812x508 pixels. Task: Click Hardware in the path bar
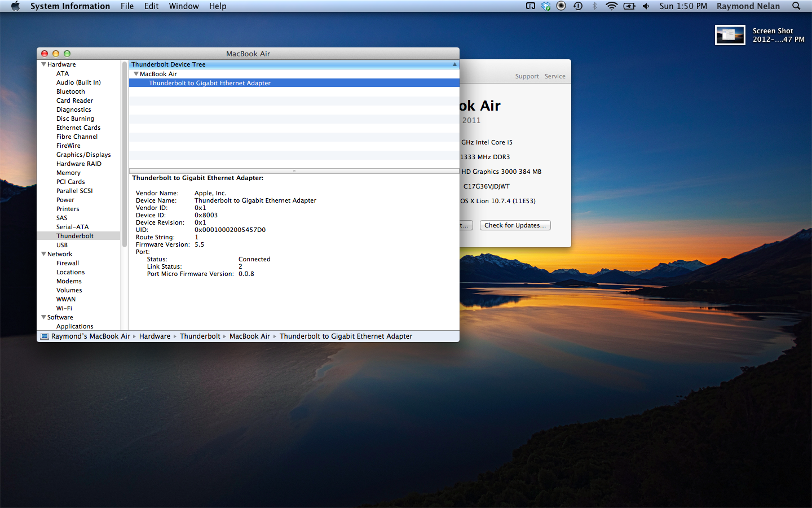[x=155, y=336]
